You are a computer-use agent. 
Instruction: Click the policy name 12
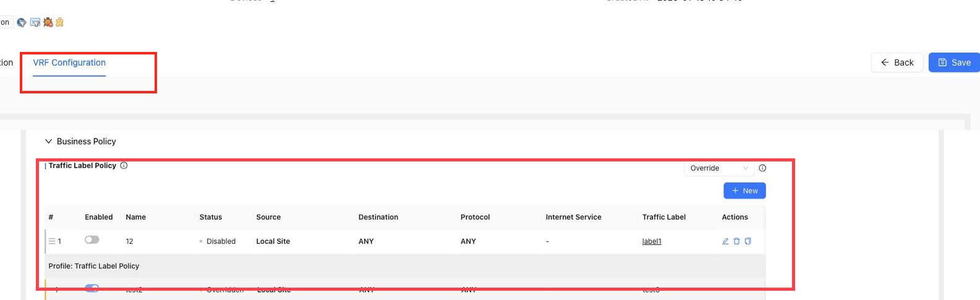pyautogui.click(x=129, y=241)
